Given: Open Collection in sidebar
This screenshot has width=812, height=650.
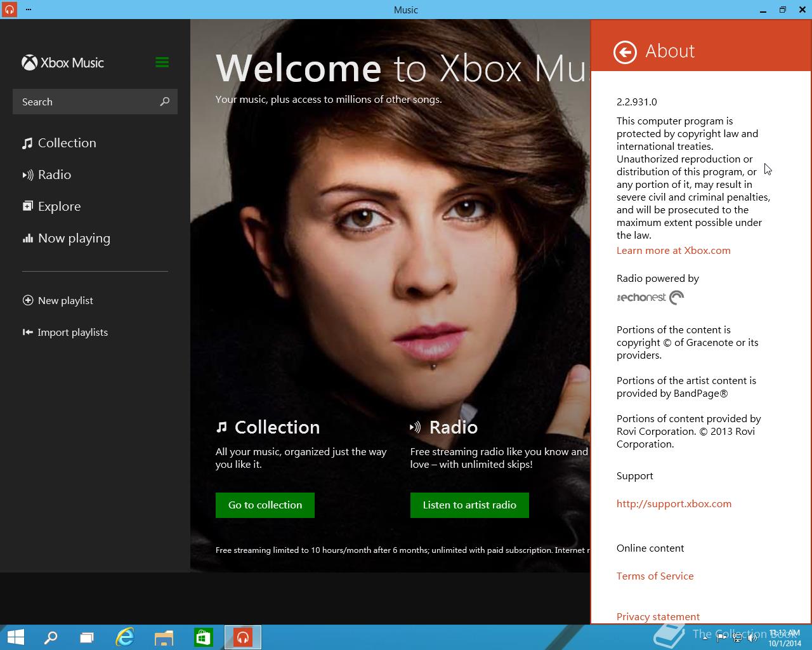Looking at the screenshot, I should pos(60,143).
